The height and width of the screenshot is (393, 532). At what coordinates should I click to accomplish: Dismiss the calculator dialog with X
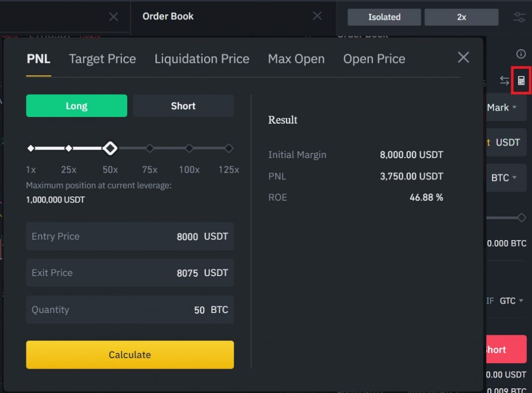463,57
